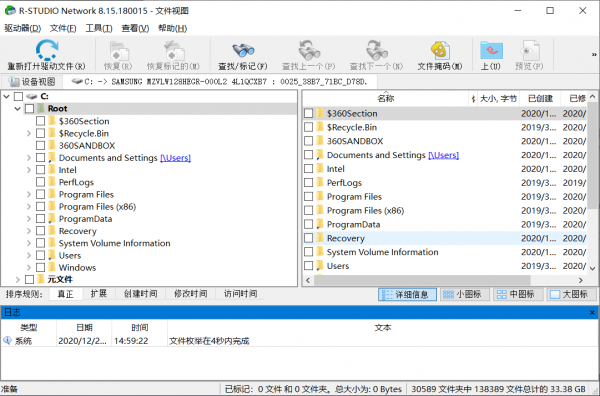Click the Preview (P) toolbar icon
600x396 pixels.
(x=530, y=50)
